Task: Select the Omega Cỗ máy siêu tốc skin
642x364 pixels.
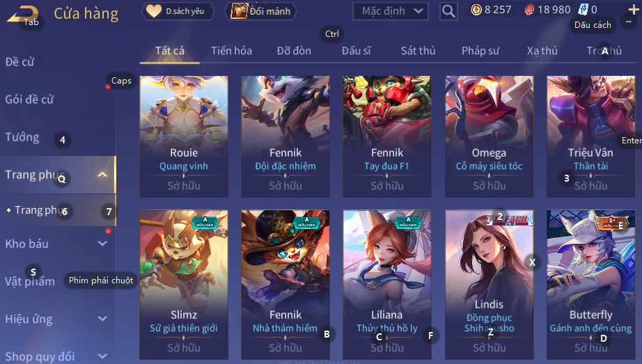Action: [x=490, y=136]
